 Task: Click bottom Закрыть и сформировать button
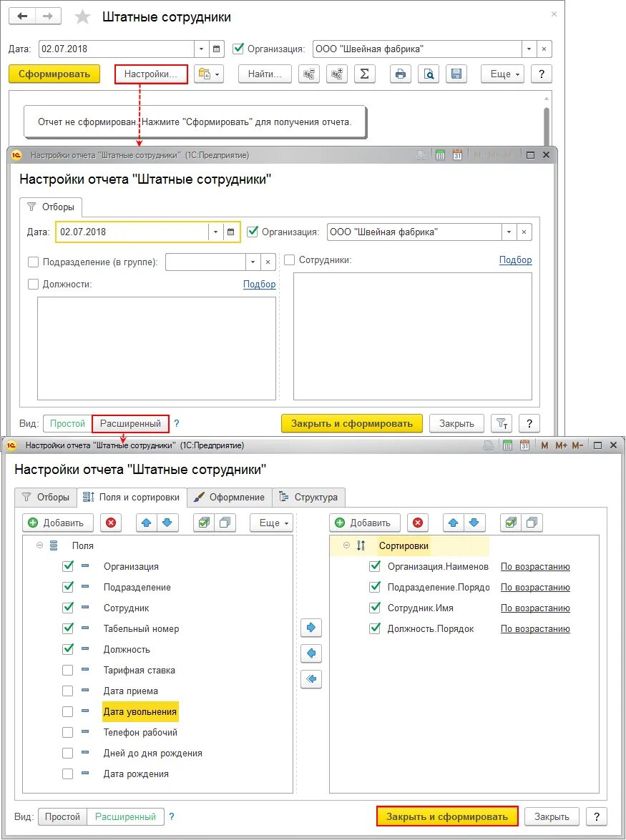pos(447,816)
